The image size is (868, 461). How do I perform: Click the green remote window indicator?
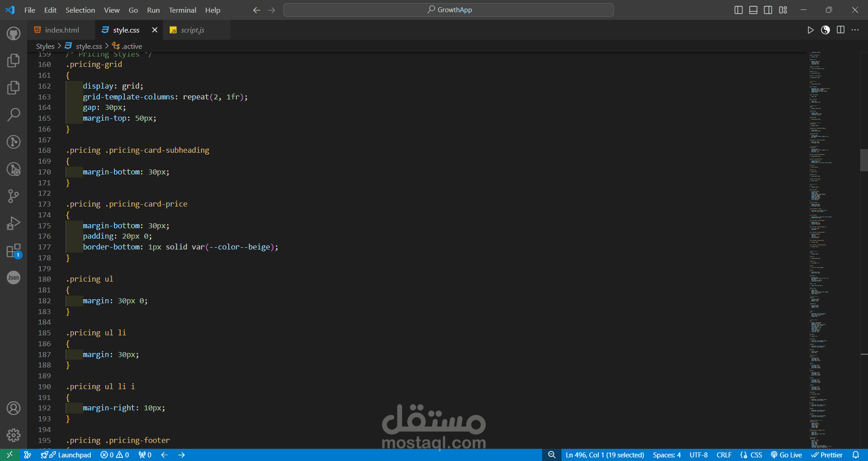pos(9,455)
